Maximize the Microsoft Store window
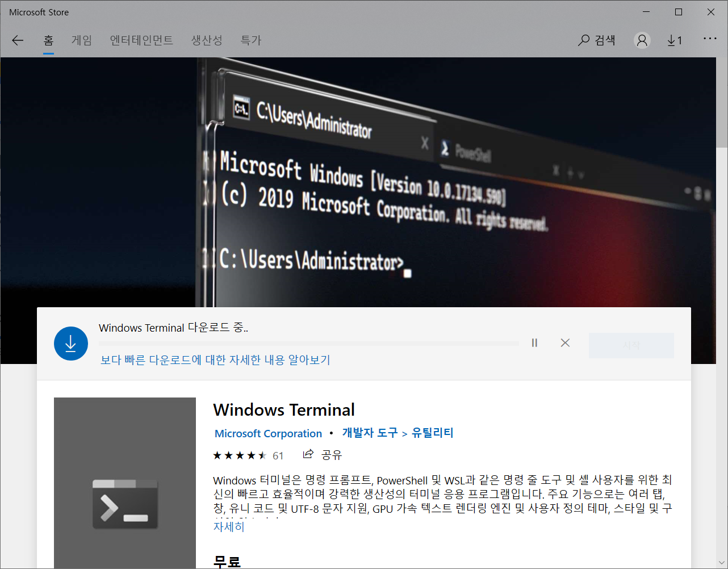Screen dimensions: 728x569 679,12
